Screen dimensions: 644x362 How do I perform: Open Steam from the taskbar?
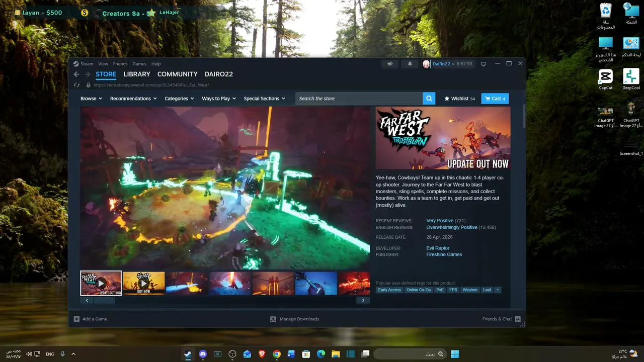[x=188, y=354]
